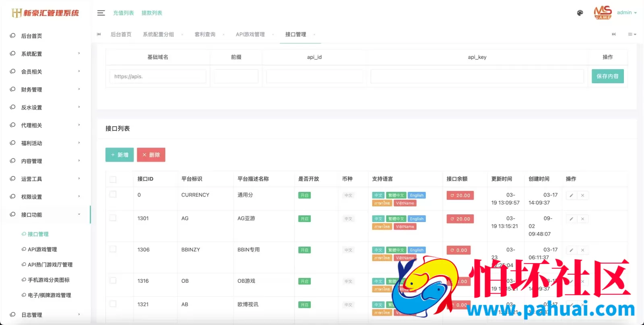Image resolution: width=644 pixels, height=325 pixels.
Task: Expand the 财务管理 sidebar menu
Action: click(45, 89)
